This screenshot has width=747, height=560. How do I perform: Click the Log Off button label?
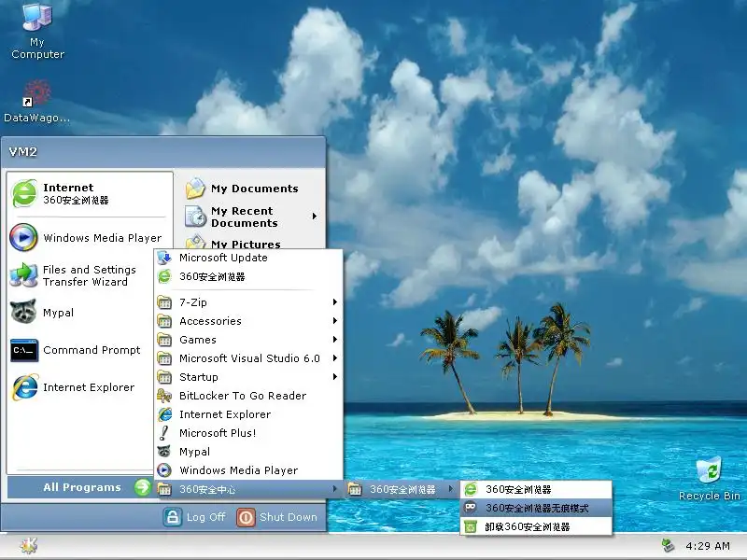pos(205,517)
